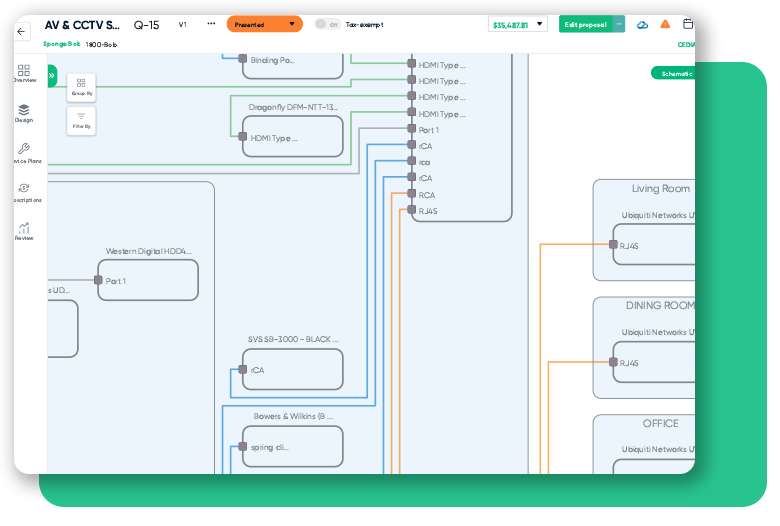Image resolution: width=780 pixels, height=526 pixels.
Task: Go back with the left arrow icon
Action: coord(21,31)
